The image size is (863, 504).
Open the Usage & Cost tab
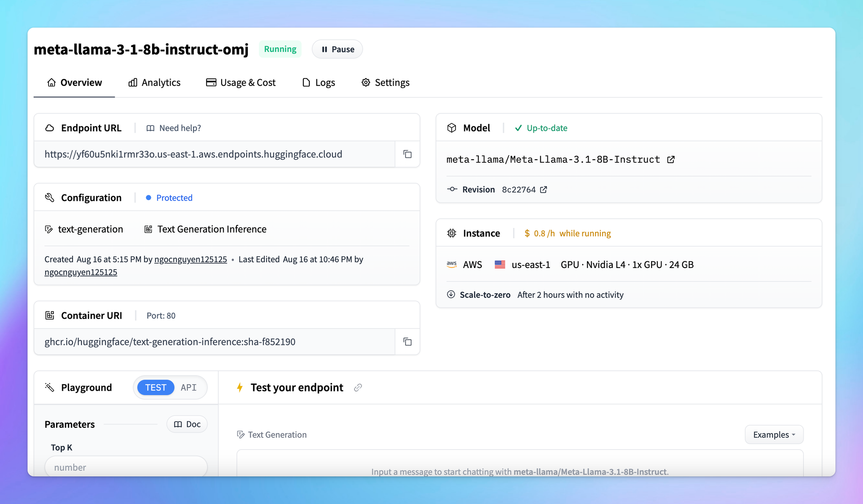pyautogui.click(x=241, y=83)
